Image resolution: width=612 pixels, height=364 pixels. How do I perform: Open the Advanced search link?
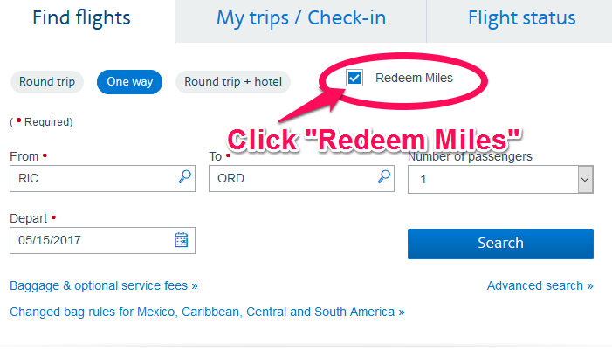coord(540,285)
